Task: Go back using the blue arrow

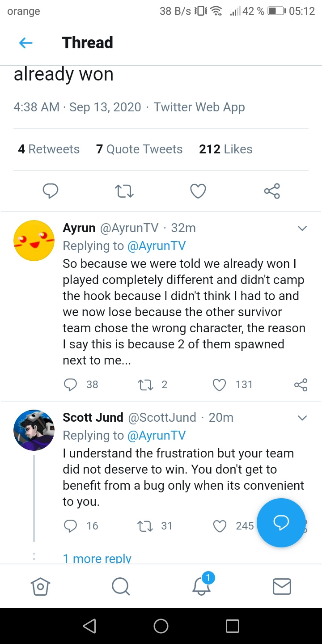Action: 26,43
